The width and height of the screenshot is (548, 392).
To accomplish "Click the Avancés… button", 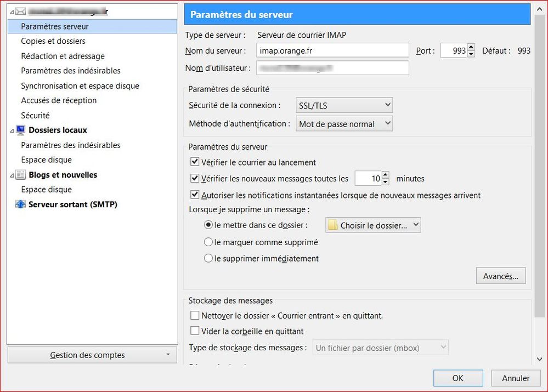I will pos(500,276).
